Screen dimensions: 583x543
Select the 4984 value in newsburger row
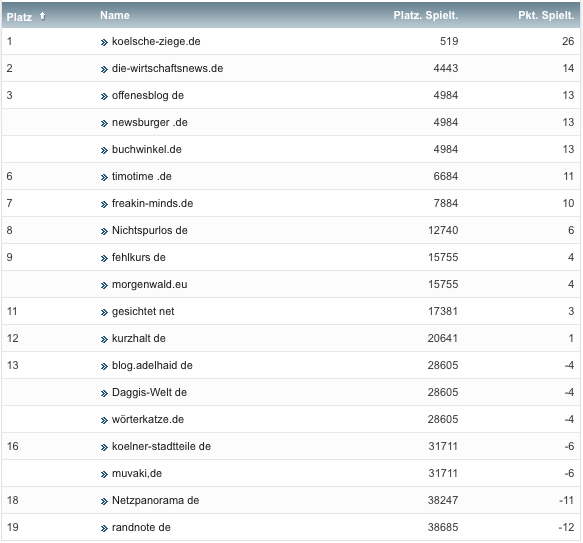pyautogui.click(x=446, y=122)
